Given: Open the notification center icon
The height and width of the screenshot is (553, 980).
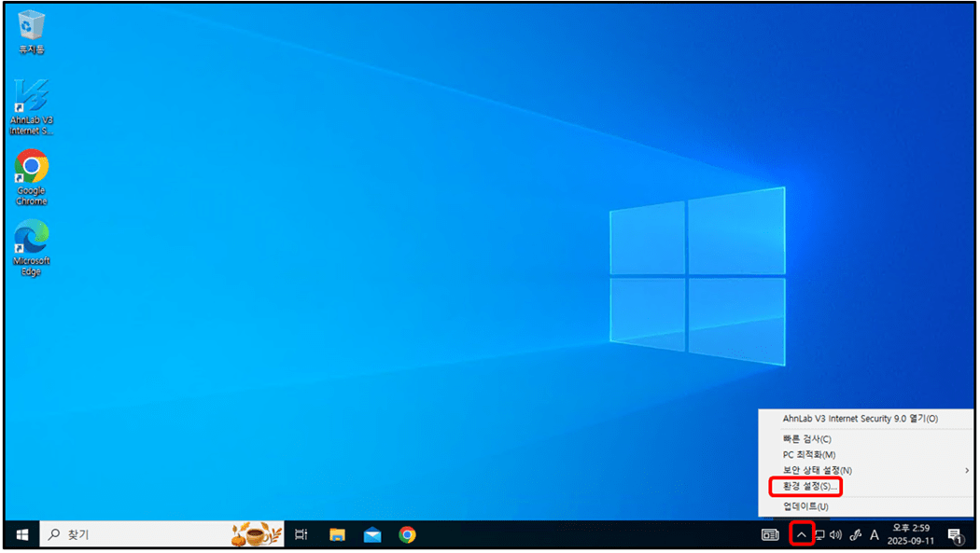Looking at the screenshot, I should coord(954,534).
